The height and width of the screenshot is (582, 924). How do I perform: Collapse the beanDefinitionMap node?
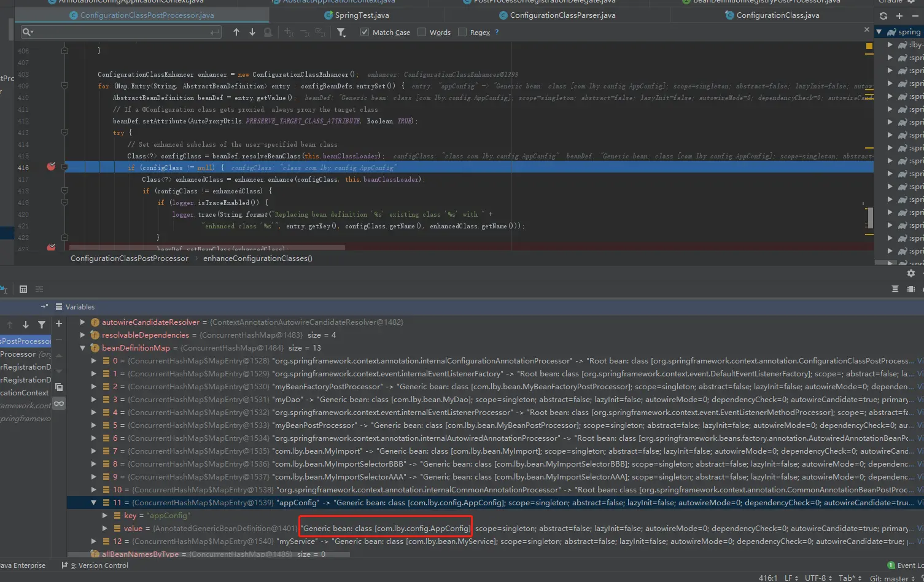tap(82, 348)
